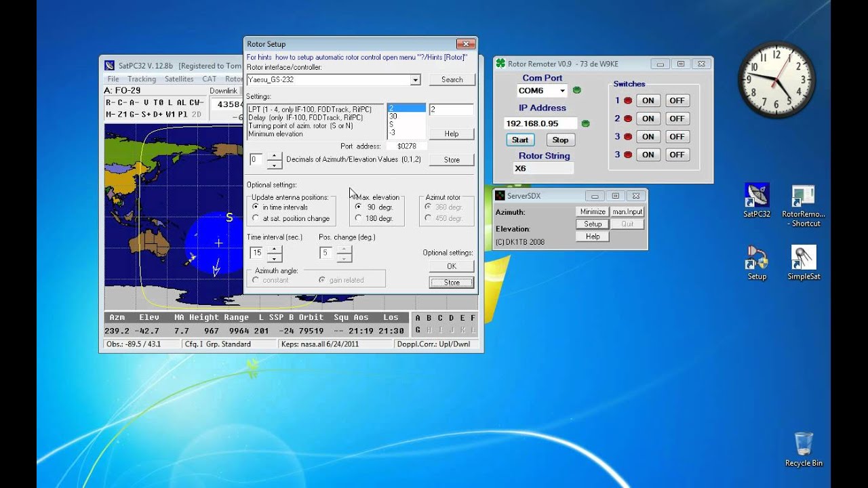
Task: Open the SimpleSat desktop icon
Action: click(x=804, y=262)
